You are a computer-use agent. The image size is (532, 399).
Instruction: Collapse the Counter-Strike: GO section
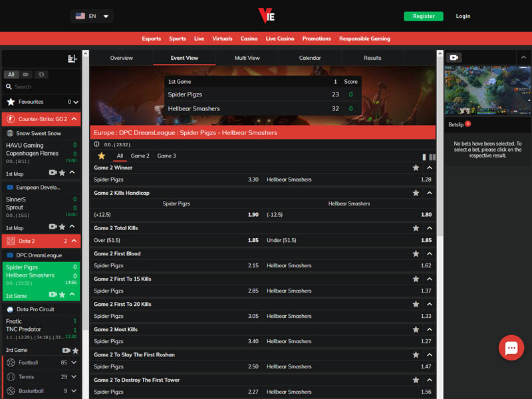click(x=74, y=119)
